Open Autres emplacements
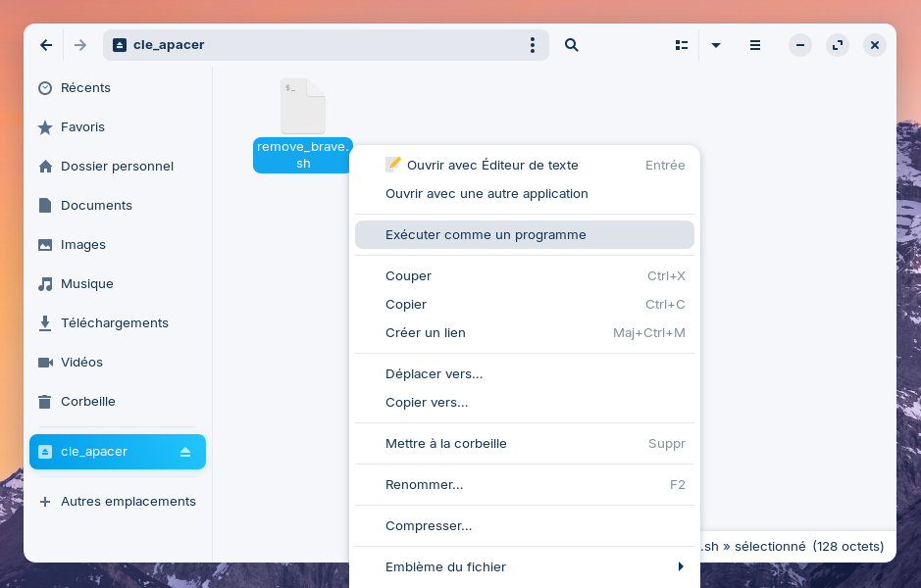 [x=118, y=502]
